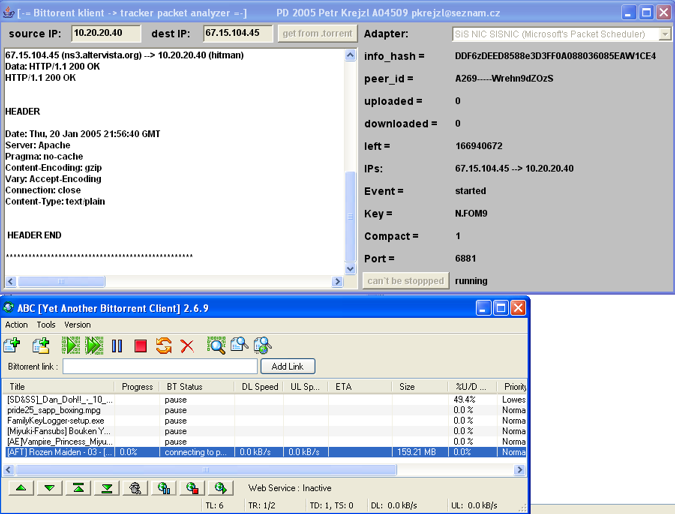
Task: Move selected torrent up one position
Action: pyautogui.click(x=21, y=488)
